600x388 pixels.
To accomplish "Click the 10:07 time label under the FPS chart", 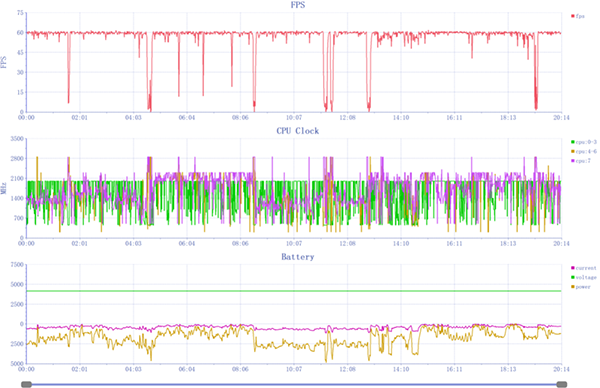I will [x=294, y=117].
